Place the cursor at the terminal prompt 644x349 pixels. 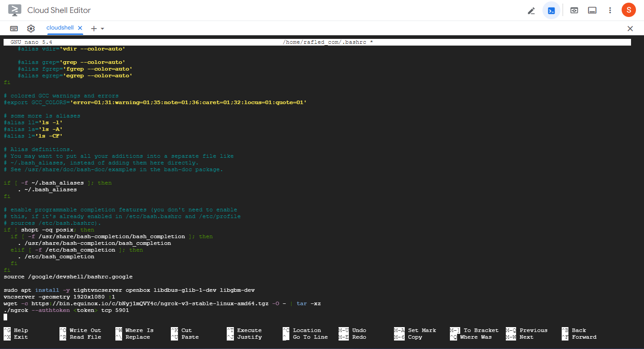6,316
